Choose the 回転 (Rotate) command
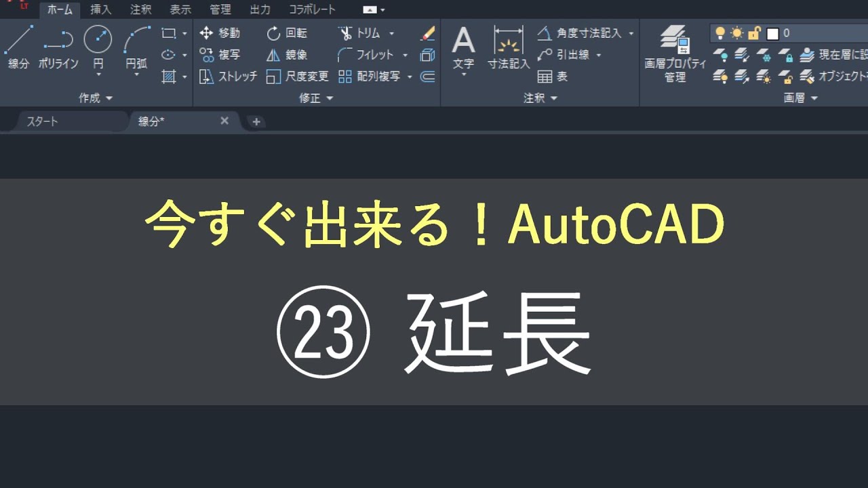Screen dimensions: 868x488 click(287, 33)
